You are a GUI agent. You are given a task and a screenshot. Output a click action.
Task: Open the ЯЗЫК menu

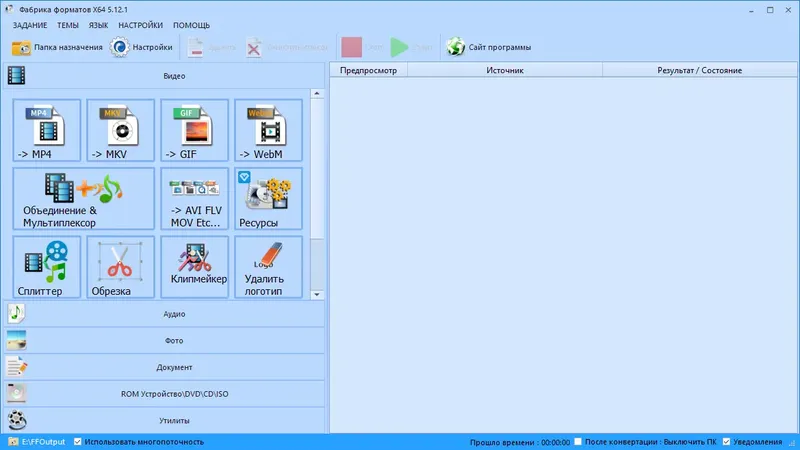[98, 25]
